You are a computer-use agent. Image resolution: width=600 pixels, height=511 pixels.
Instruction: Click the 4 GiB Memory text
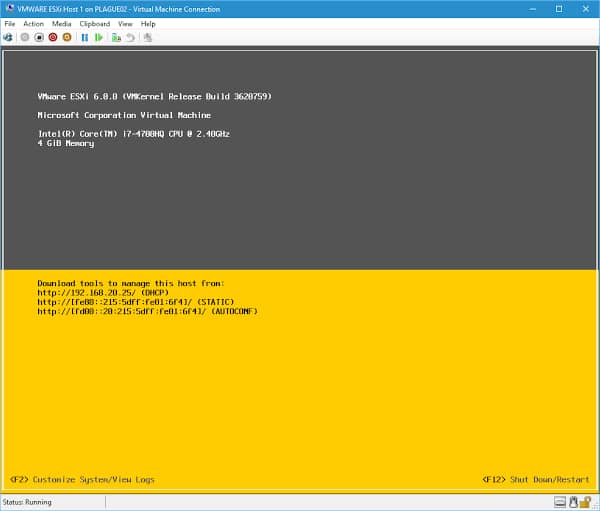point(66,143)
